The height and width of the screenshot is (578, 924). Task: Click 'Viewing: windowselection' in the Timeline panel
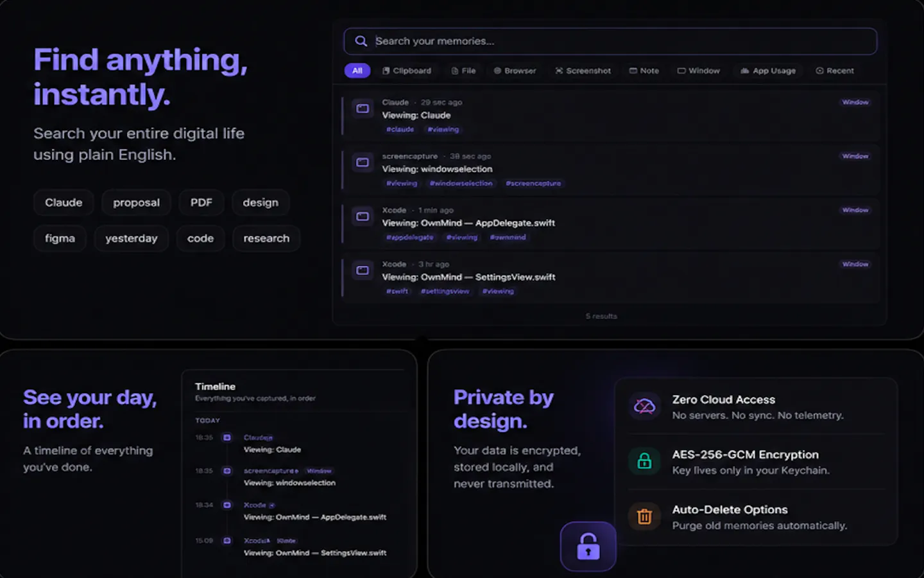click(x=289, y=483)
